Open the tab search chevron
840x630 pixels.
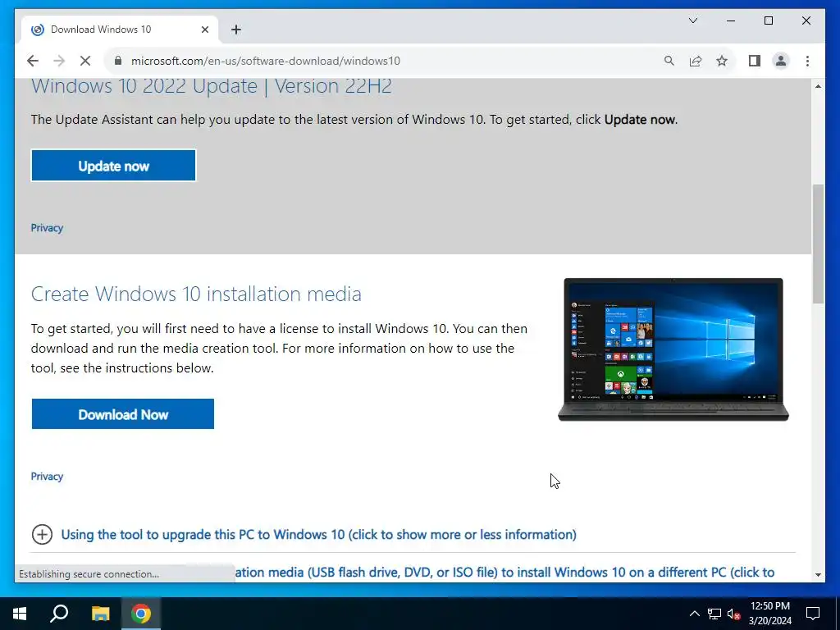tap(693, 21)
